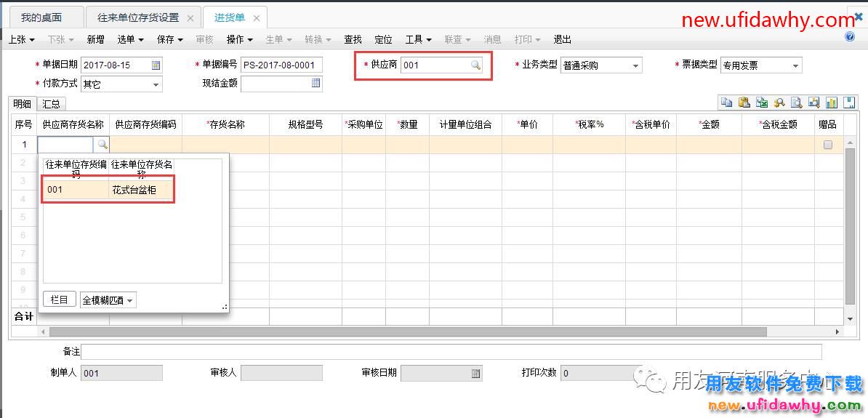Image resolution: width=868 pixels, height=418 pixels.
Task: Open the 往来单位存货设置 tab
Action: pyautogui.click(x=138, y=17)
